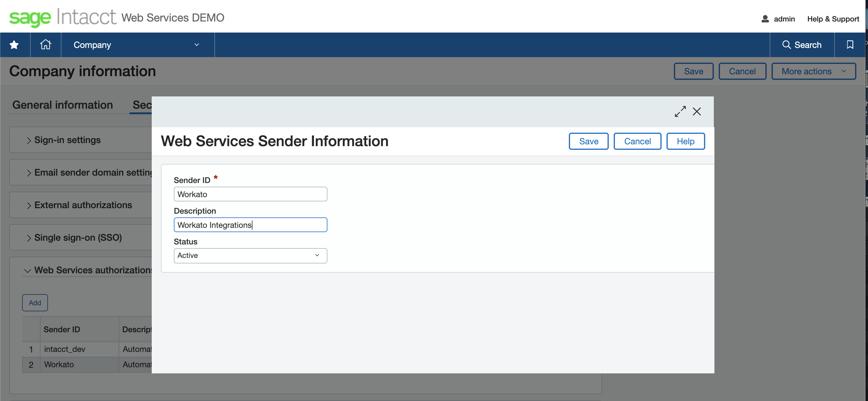Click the Sender ID input field

250,194
